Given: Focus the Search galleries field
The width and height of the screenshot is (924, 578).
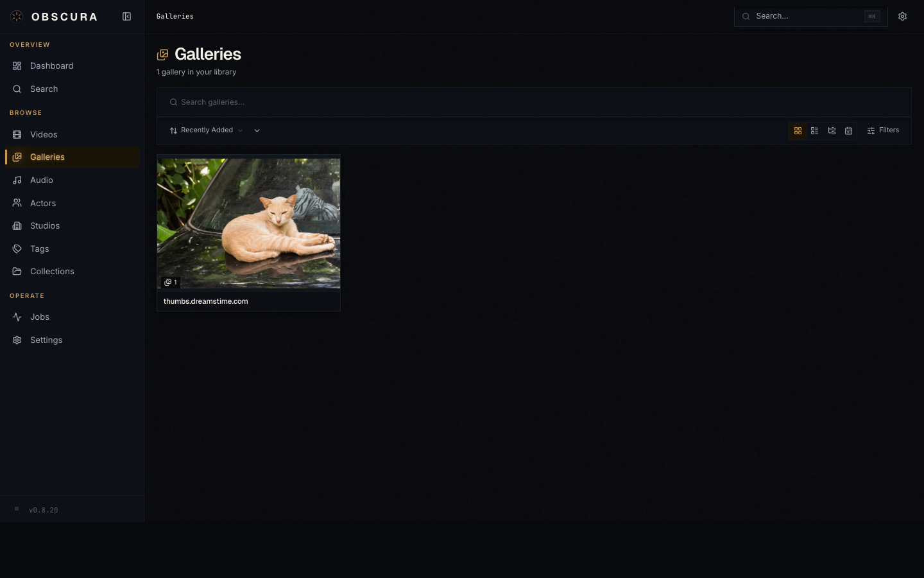Looking at the screenshot, I should [534, 102].
